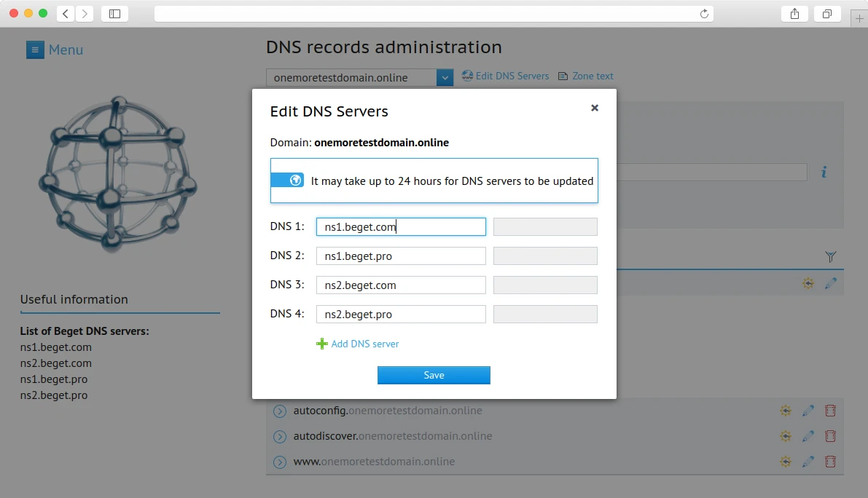Toggle the Safari sidebar button
The image size is (868, 498).
pos(114,14)
